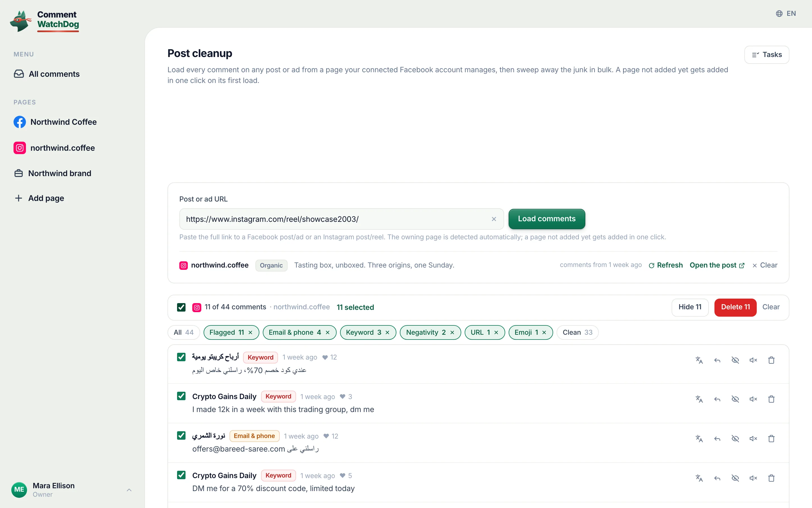812x508 pixels.
Task: Remove the Emoji filter chip
Action: [x=544, y=333]
